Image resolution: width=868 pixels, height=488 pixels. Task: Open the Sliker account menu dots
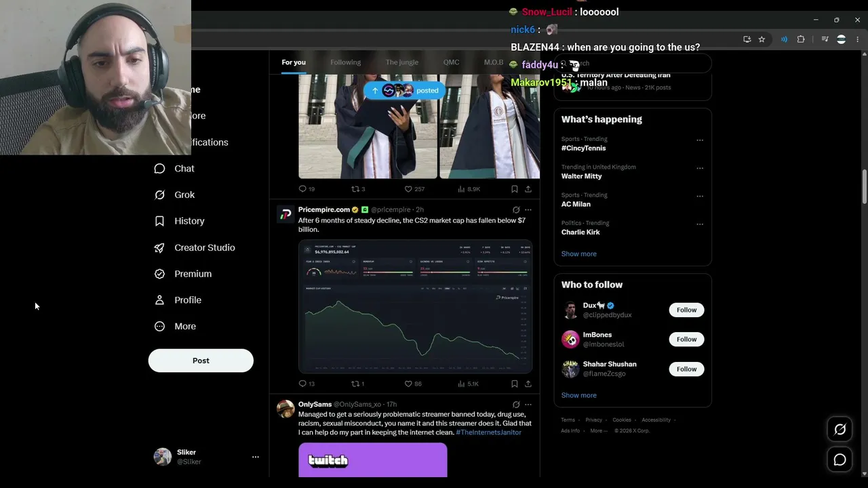(256, 457)
